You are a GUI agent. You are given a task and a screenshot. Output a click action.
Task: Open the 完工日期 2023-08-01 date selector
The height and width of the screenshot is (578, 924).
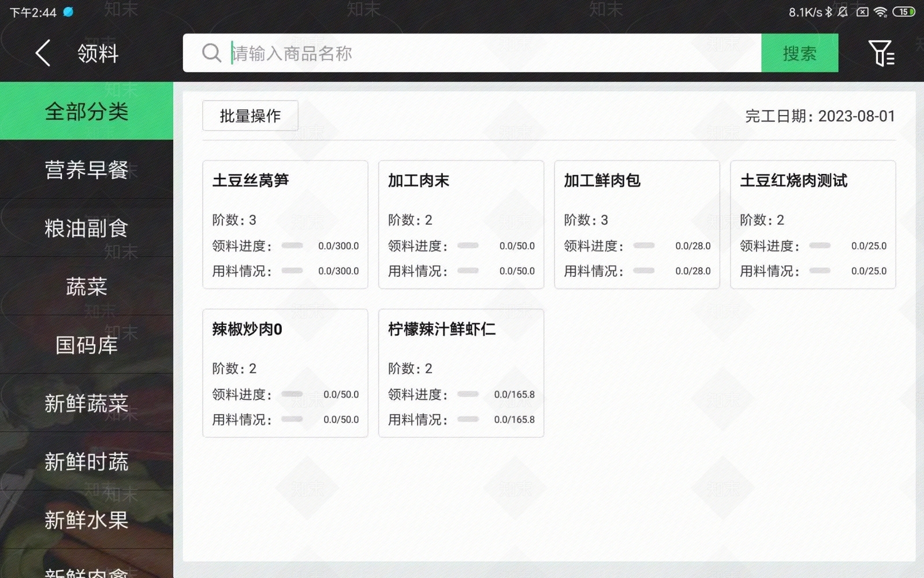(x=820, y=116)
